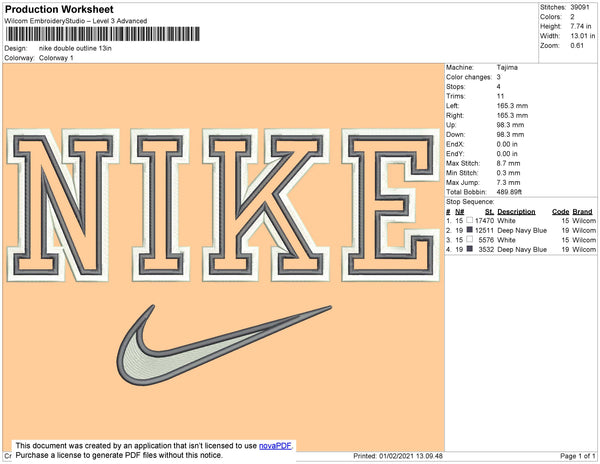Click the letter 'I' in the design preview
The height and width of the screenshot is (464, 600).
coord(160,205)
